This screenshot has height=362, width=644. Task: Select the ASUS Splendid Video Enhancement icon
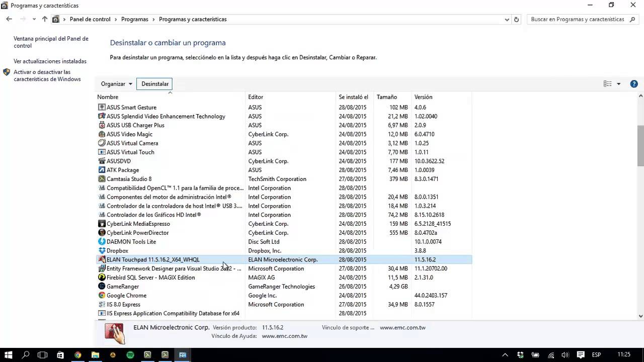[102, 116]
